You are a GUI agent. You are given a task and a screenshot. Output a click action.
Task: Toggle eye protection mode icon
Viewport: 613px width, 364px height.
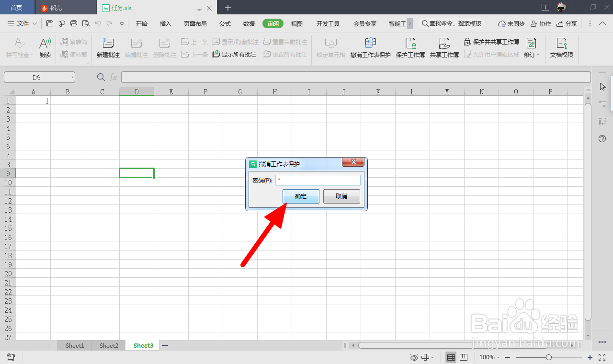[x=415, y=357]
